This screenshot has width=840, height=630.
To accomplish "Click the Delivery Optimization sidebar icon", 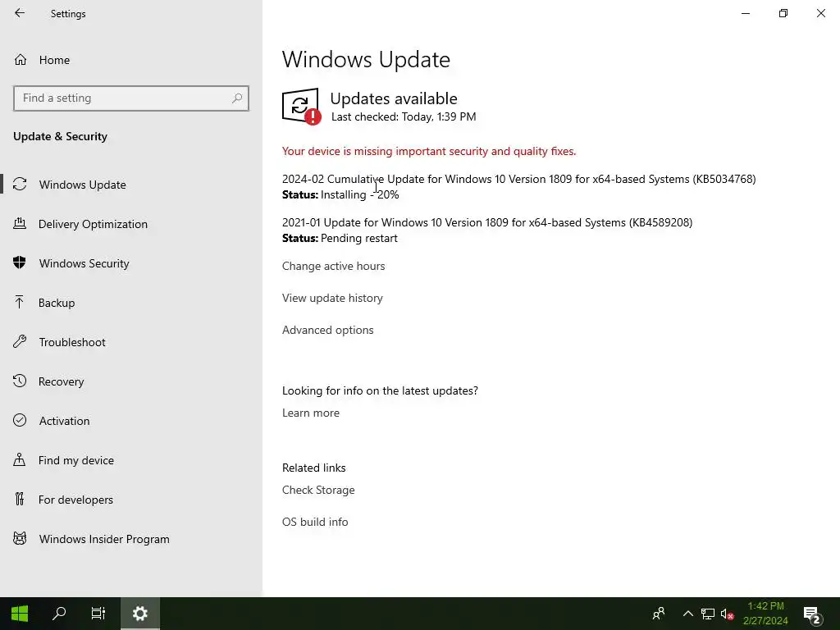I will [x=20, y=223].
